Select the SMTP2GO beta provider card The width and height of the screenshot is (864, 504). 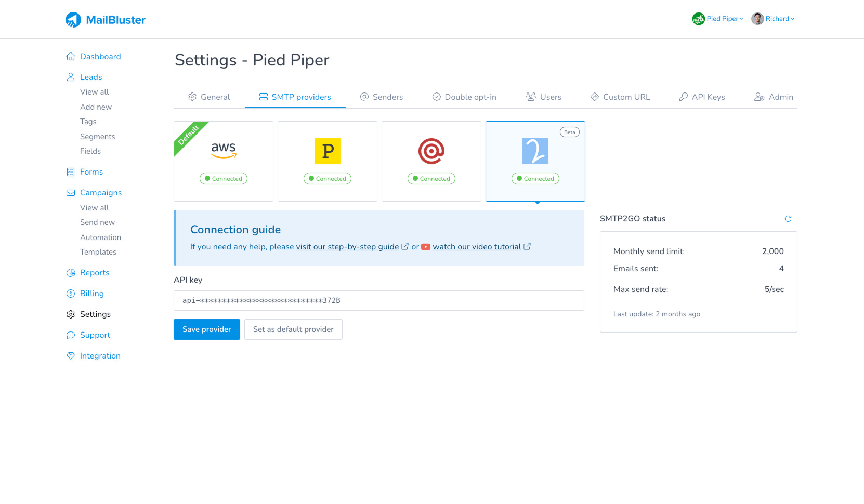point(535,161)
